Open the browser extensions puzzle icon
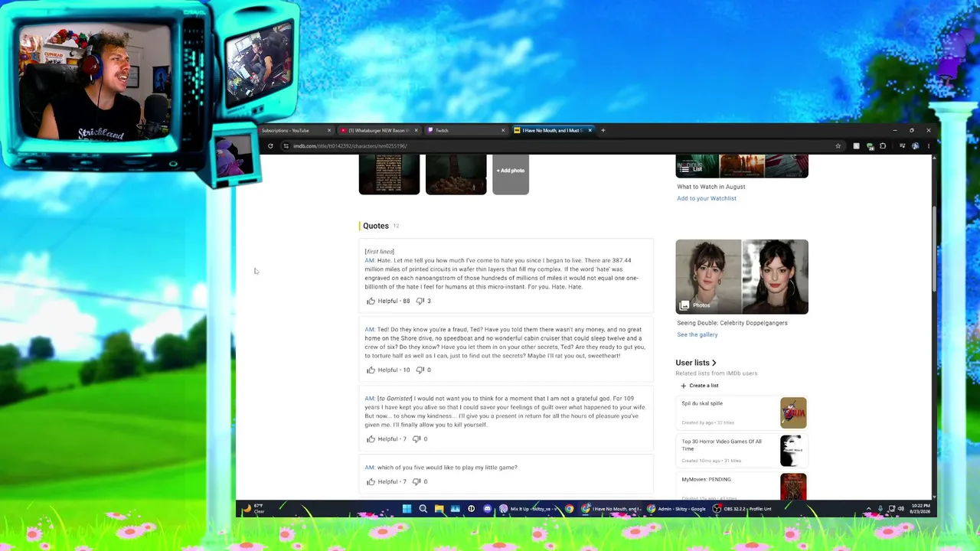The image size is (980, 551). [x=883, y=146]
